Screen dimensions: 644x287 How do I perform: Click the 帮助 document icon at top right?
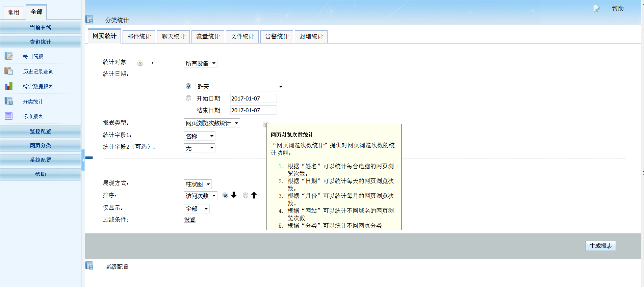tap(597, 8)
